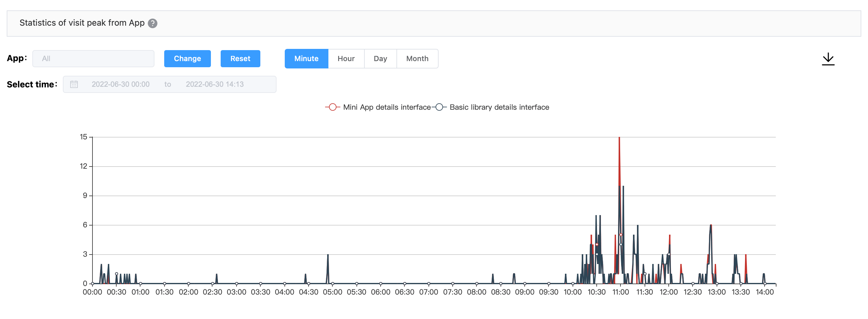This screenshot has width=868, height=319.
Task: Click the 05:00 x-axis label
Action: 333,292
